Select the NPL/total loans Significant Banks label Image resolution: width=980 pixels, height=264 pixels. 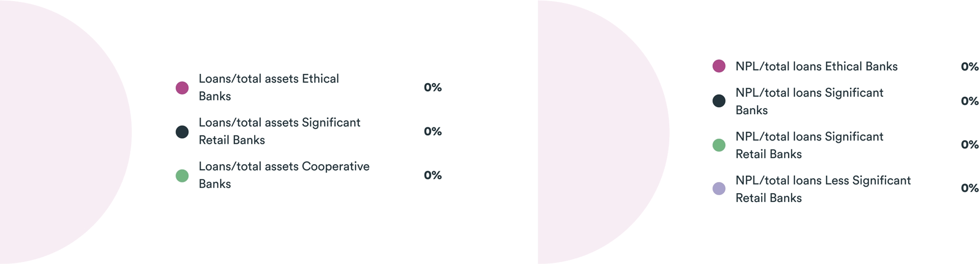tap(809, 101)
